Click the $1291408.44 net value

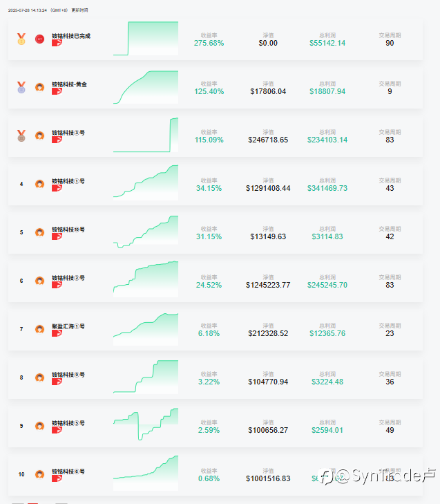click(268, 188)
